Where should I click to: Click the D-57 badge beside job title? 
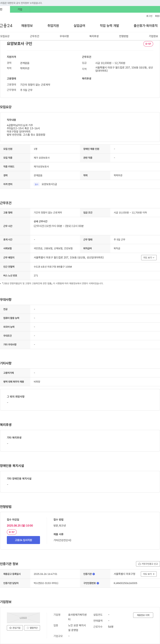tap(148, 44)
